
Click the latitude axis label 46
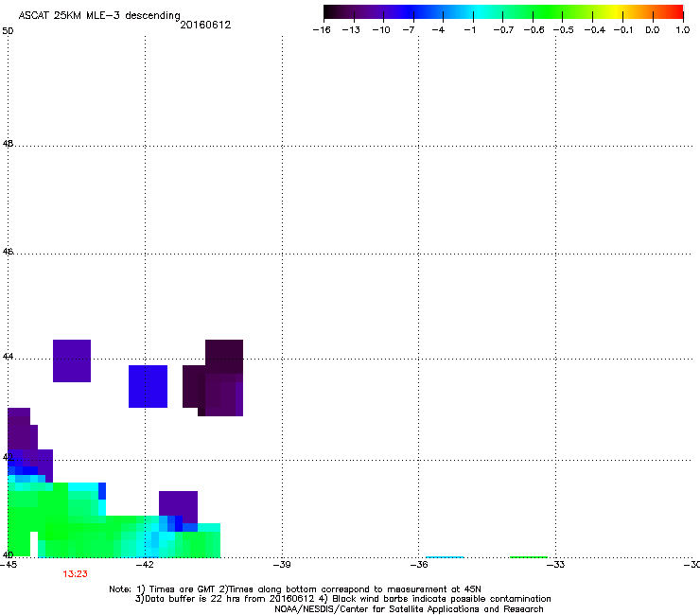point(8,252)
